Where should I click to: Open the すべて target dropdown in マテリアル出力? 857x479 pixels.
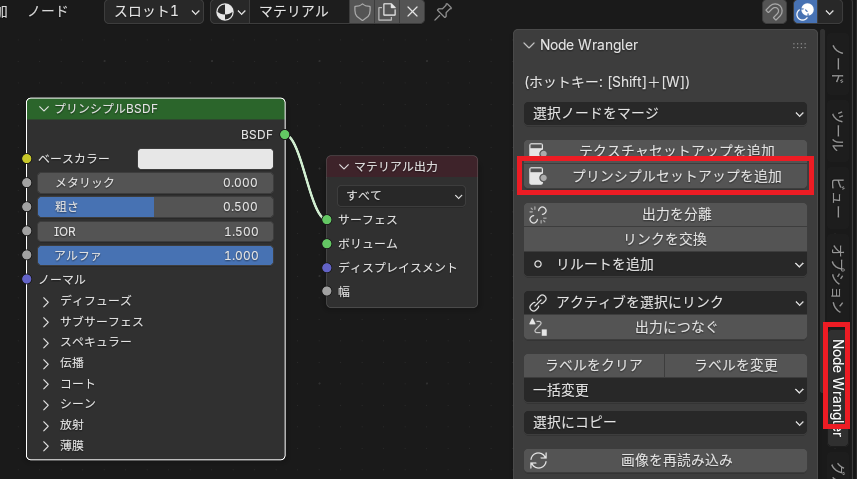click(401, 195)
